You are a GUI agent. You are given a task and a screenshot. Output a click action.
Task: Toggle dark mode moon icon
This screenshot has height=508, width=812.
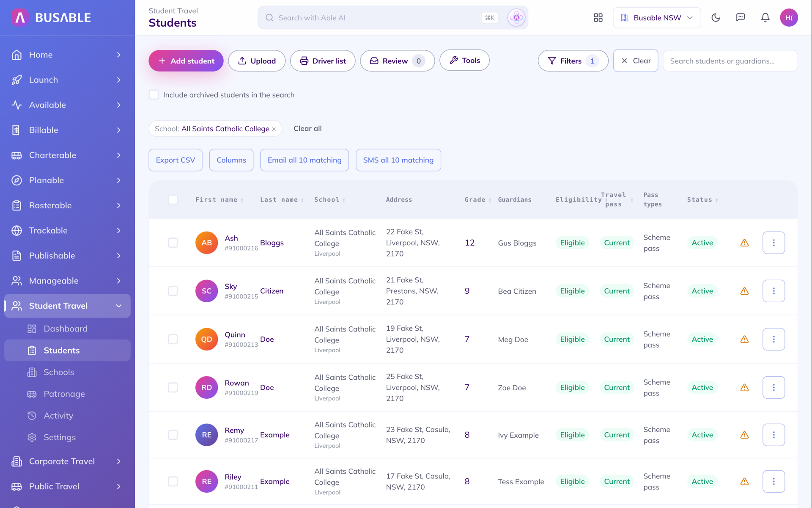[716, 18]
